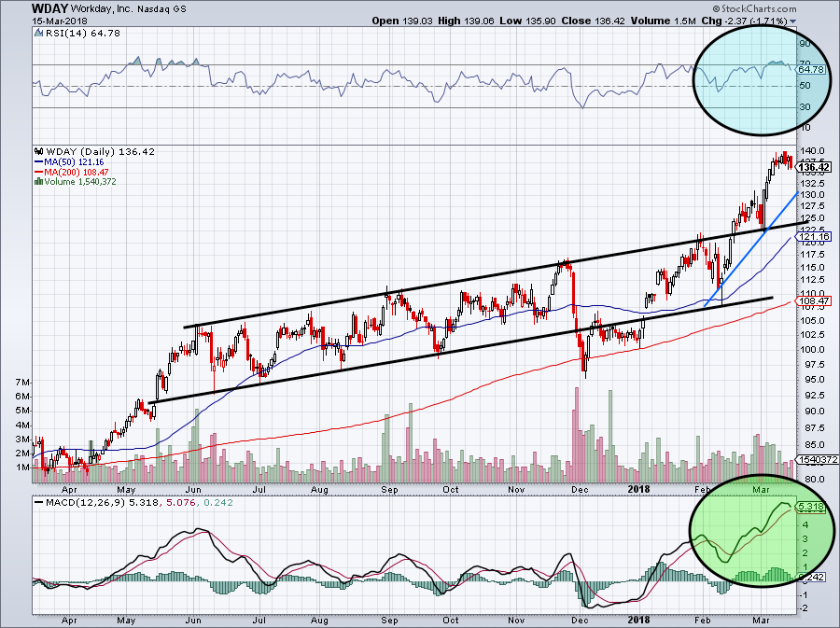
Task: Click the 5.076 MACD signal value
Action: click(180, 503)
